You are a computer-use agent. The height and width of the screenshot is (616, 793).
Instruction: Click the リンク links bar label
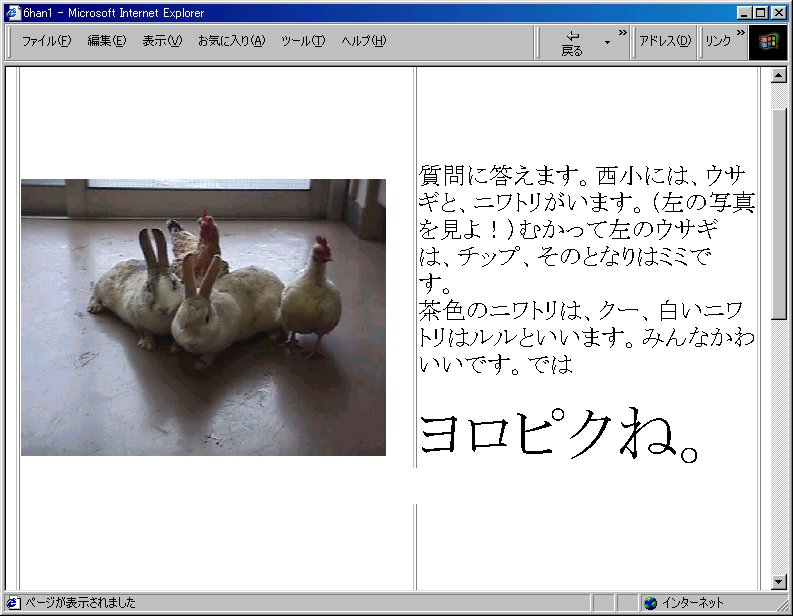tap(718, 41)
